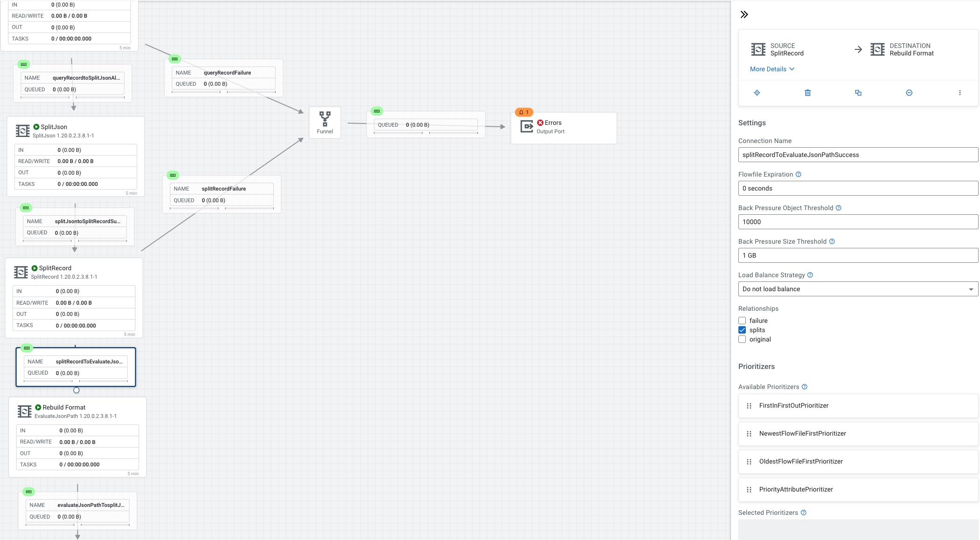The image size is (980, 540).
Task: Enable the failure relationship checkbox
Action: click(x=742, y=321)
